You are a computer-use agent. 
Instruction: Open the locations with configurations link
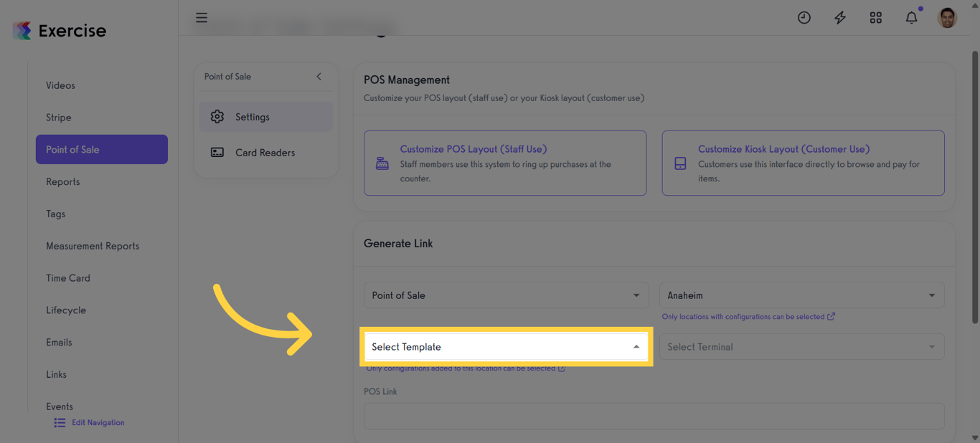coord(748,316)
